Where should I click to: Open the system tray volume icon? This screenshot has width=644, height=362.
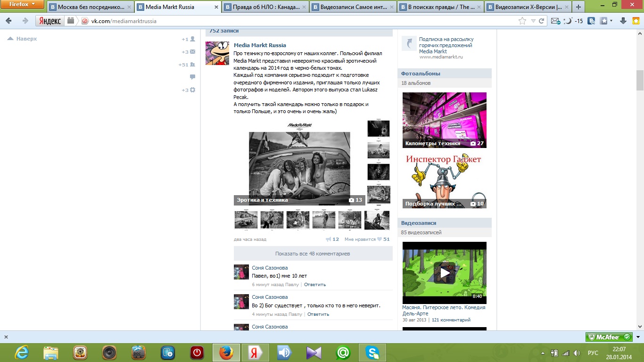[x=577, y=353]
